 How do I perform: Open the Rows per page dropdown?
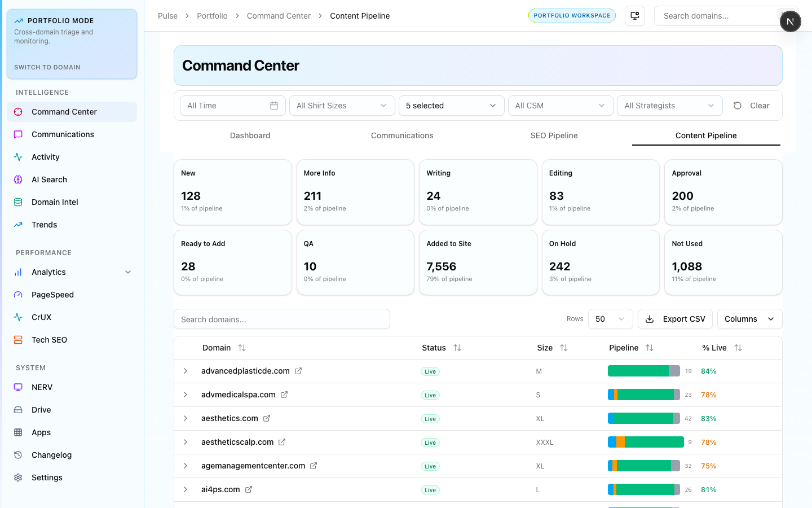coord(610,319)
